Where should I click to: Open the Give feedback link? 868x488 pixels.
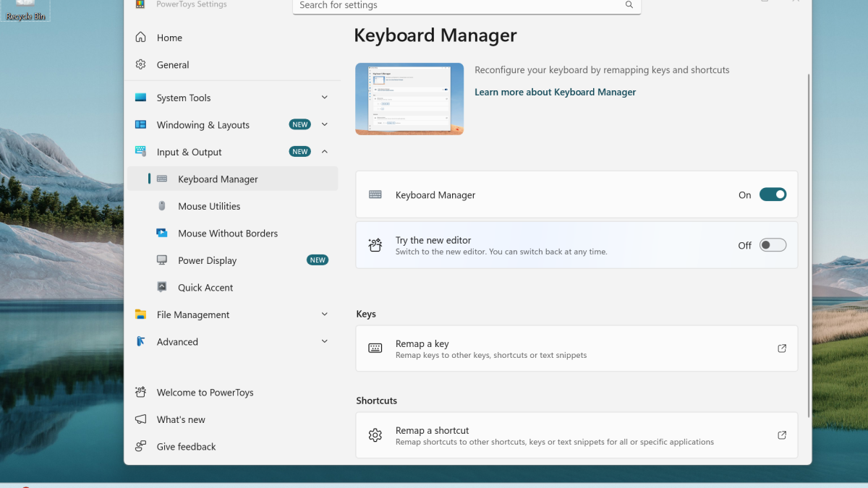pos(232,446)
